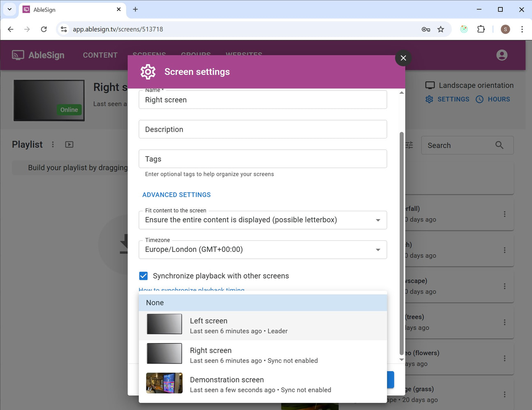Open the Playlist three-dot menu
Viewport: 532px width, 410px height.
53,144
